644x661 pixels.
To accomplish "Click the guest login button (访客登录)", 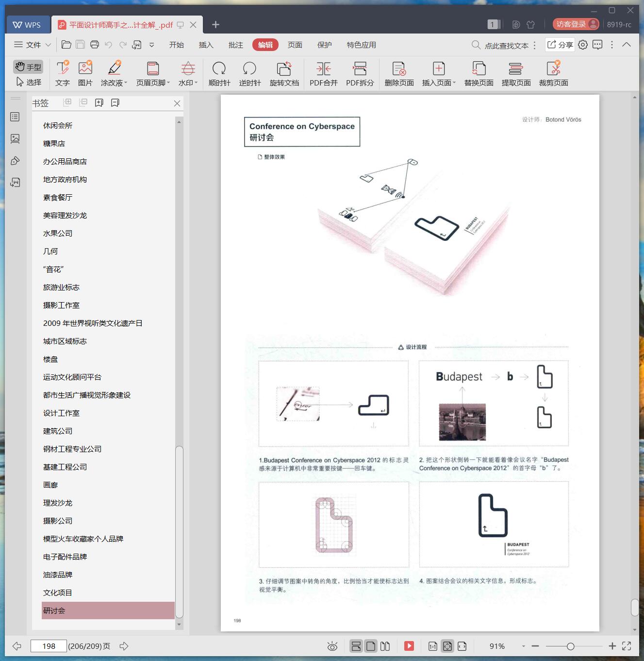I will click(x=576, y=24).
